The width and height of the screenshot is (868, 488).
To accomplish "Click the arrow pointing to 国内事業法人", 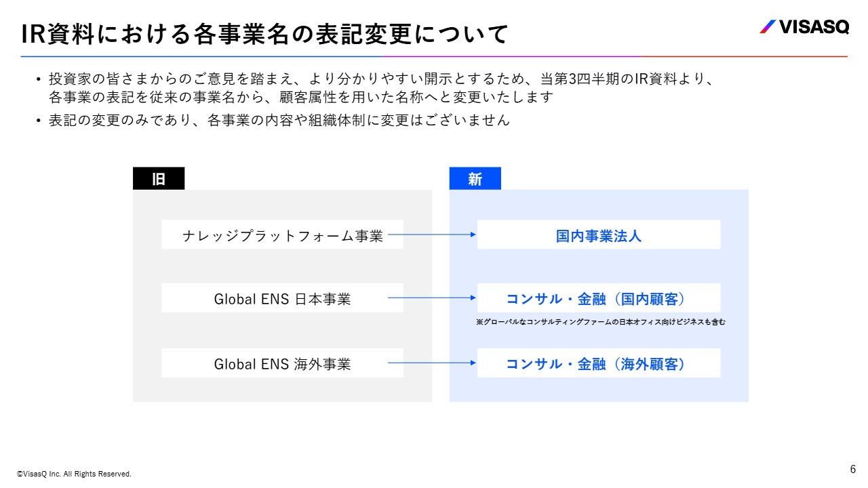I will (433, 235).
